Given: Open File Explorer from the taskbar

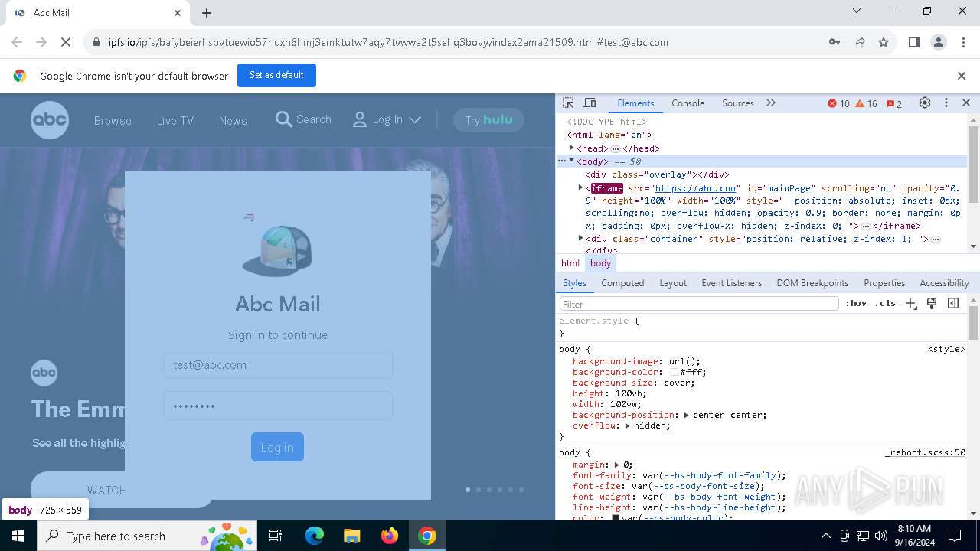Looking at the screenshot, I should click(x=351, y=536).
